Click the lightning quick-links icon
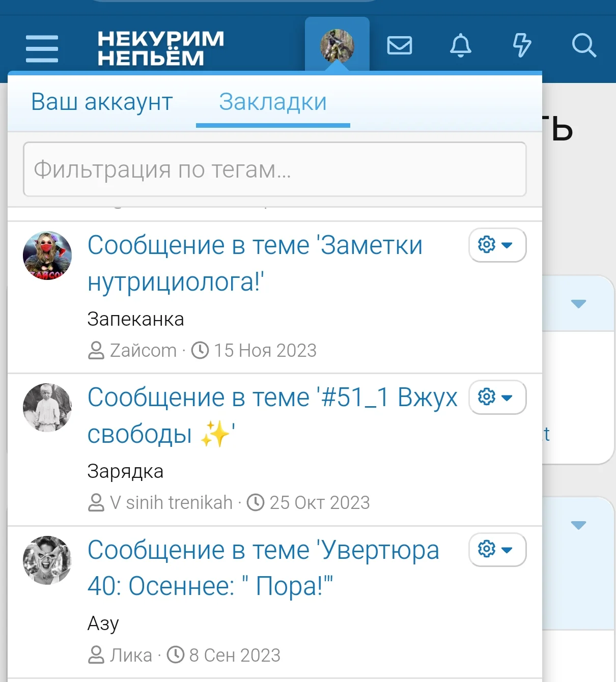This screenshot has width=616, height=682. [x=521, y=46]
